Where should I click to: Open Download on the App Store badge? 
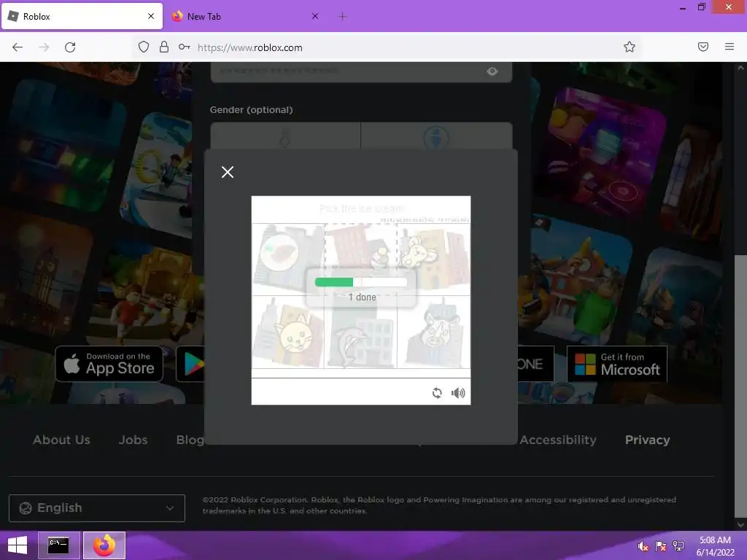tap(109, 364)
